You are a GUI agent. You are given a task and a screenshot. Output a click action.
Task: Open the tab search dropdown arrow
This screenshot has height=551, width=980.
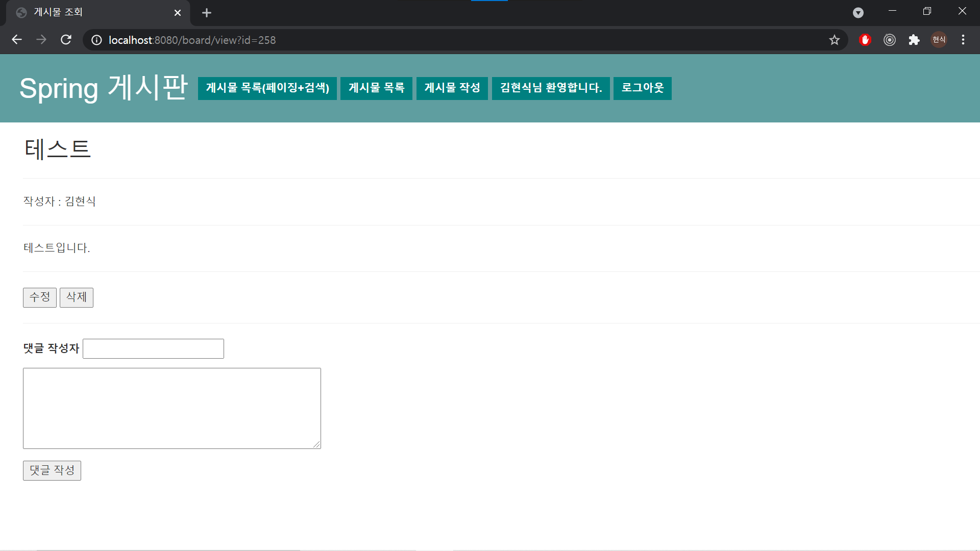tap(859, 13)
